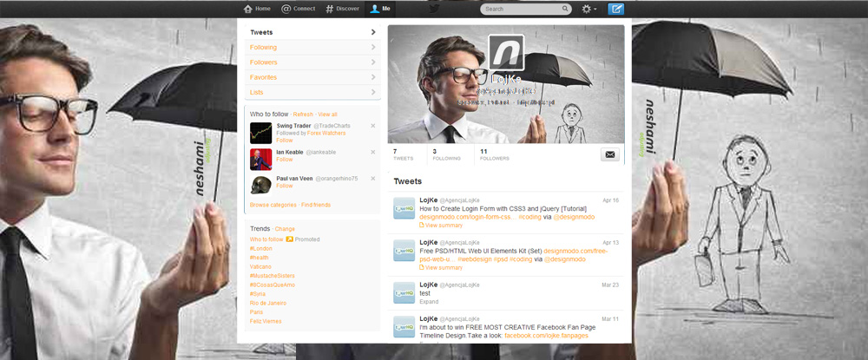Screen dimensions: 868x360
Task: Select Tweets in the profile menu
Action: tap(312, 32)
